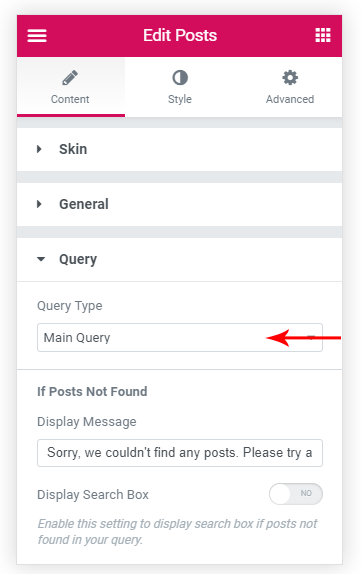361x574 pixels.
Task: Collapse the Query section
Action: [179, 260]
